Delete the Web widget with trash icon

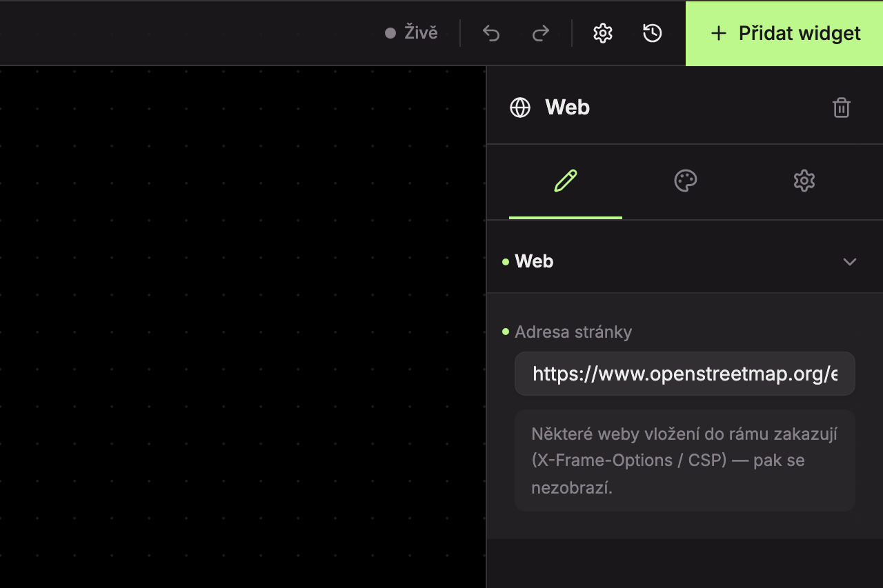842,108
